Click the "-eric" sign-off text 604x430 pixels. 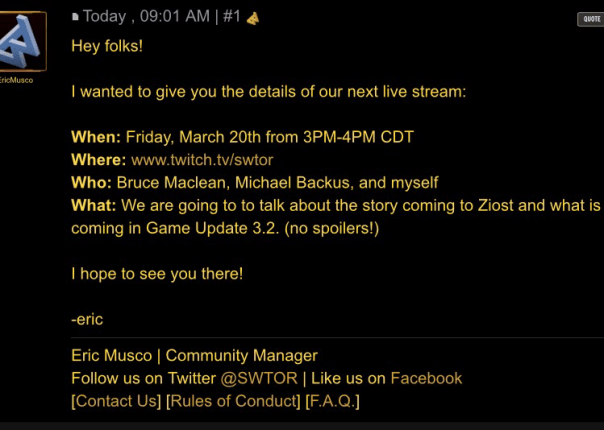pyautogui.click(x=87, y=319)
